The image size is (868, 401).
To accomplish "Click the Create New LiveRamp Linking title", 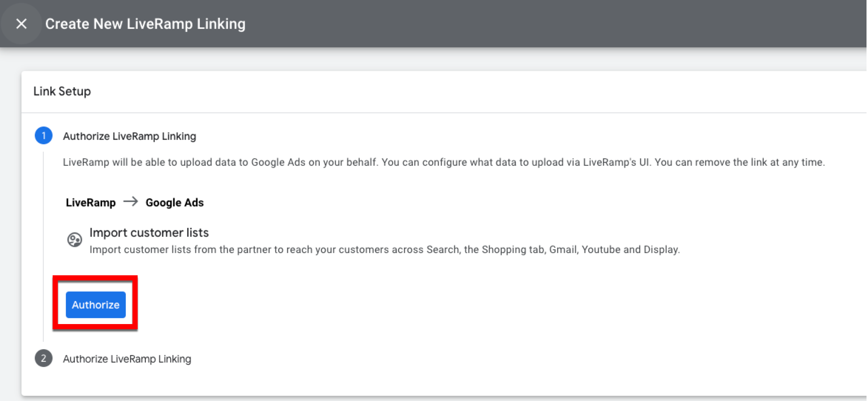I will point(145,24).
